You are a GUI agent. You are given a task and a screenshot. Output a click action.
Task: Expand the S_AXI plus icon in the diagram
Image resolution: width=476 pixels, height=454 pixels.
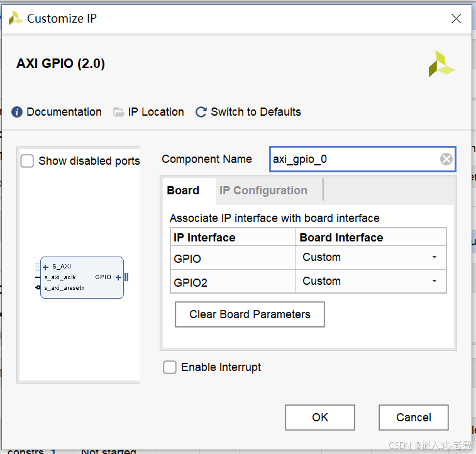45,267
